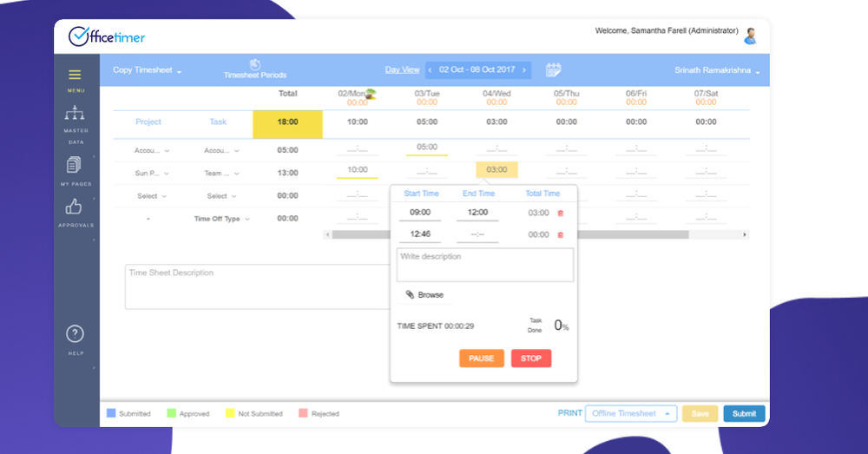Viewport: 868px width, 454px height.
Task: Click the Browse attachment button
Action: point(424,294)
